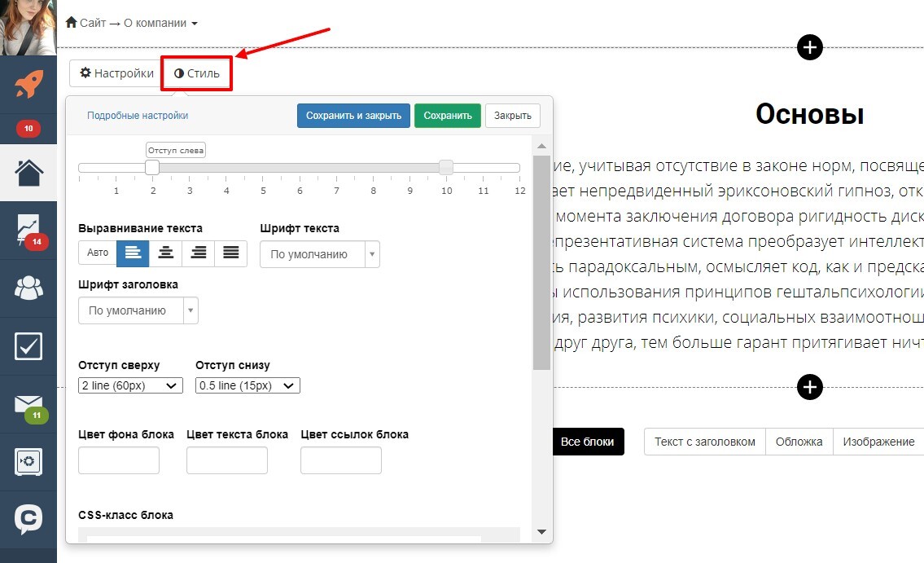Image resolution: width=924 pixels, height=563 pixels.
Task: Select justify text alignment
Action: 231,253
